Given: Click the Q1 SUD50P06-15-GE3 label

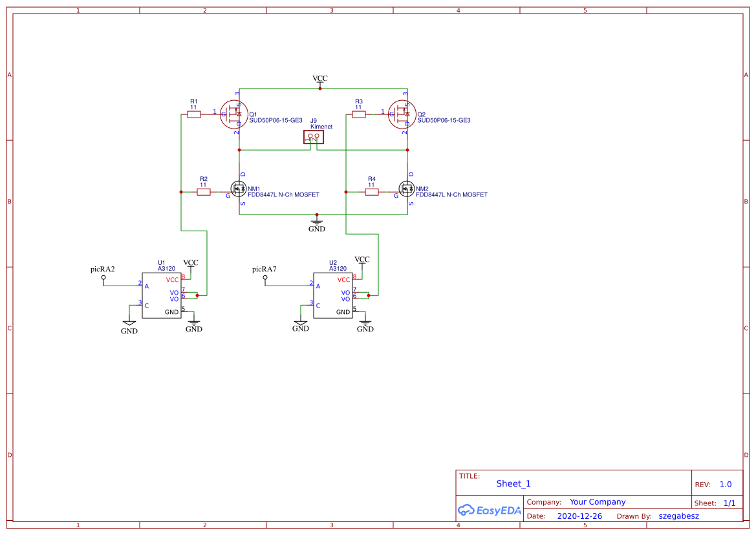Looking at the screenshot, I should click(x=275, y=120).
